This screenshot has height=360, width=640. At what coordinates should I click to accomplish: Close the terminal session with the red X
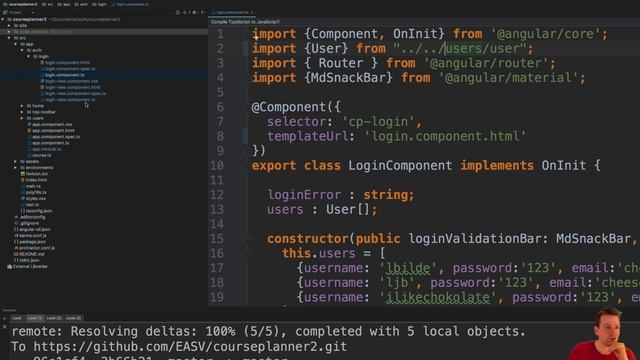coord(4,327)
